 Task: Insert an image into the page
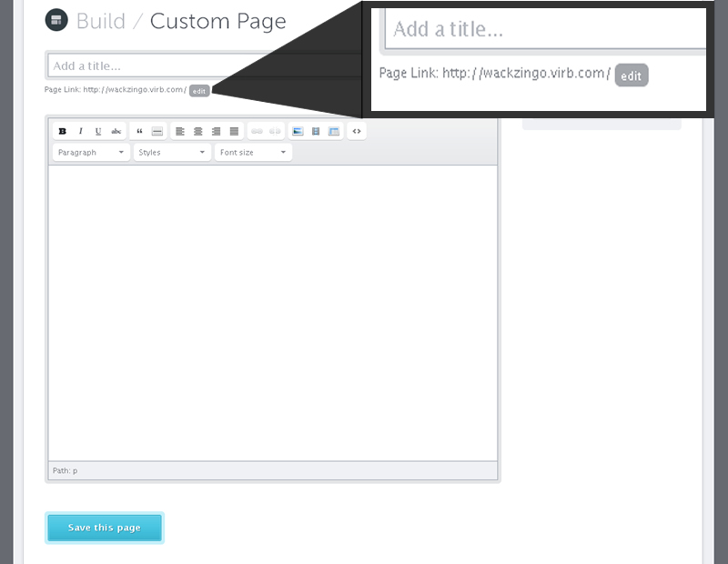pos(298,131)
